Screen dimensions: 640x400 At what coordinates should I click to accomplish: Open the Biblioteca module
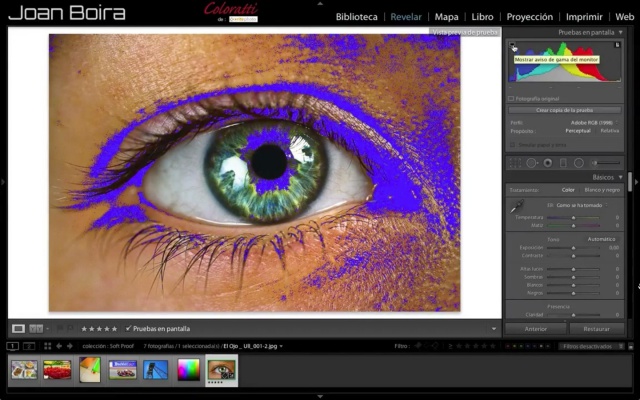coord(356,17)
